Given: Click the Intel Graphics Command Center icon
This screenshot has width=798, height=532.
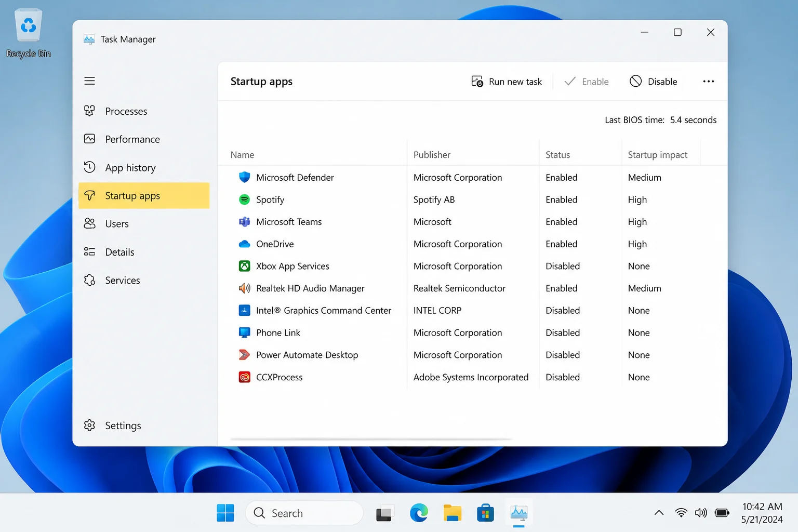Looking at the screenshot, I should [x=244, y=311].
